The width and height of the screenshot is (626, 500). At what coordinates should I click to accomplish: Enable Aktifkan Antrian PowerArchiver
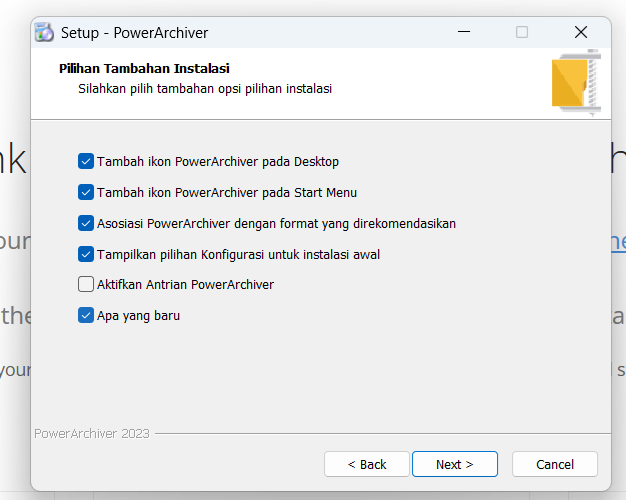pos(85,285)
